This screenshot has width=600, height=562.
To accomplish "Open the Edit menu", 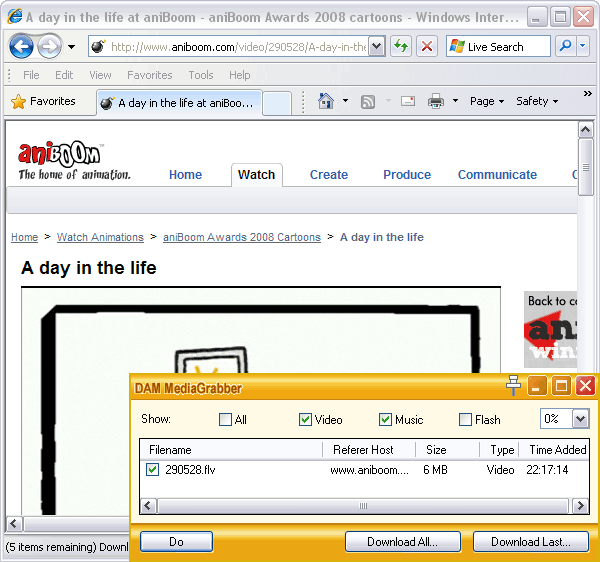I will (64, 75).
